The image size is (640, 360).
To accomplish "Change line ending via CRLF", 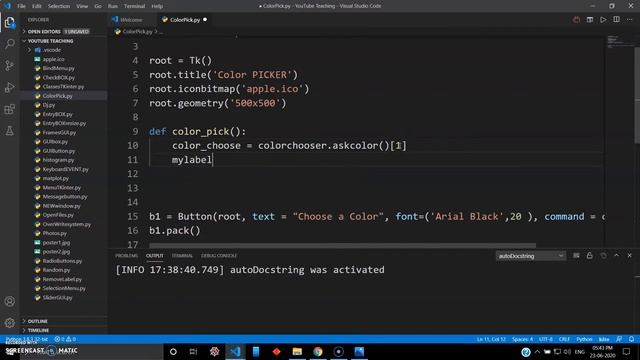I will [564, 339].
